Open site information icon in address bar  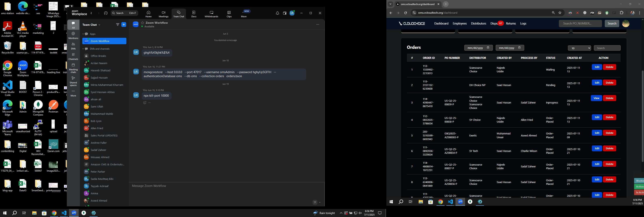tap(414, 13)
